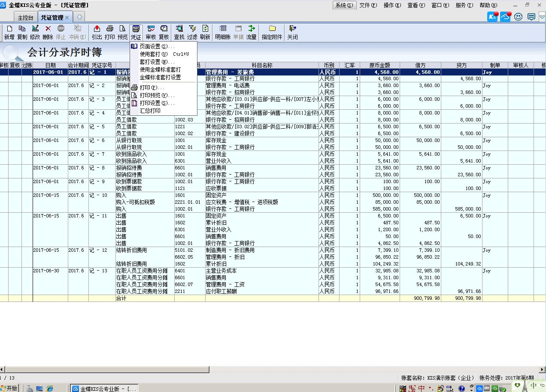Delete the voucher using 删除 icon
Screen dimensions: 546x392
point(49,32)
